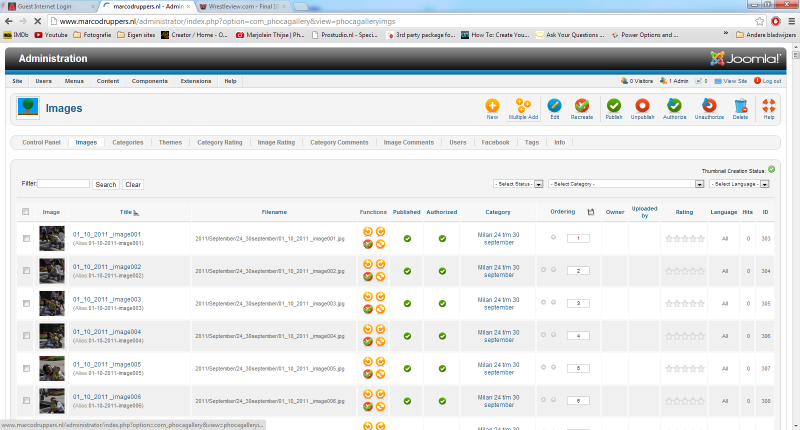The height and width of the screenshot is (430, 800).
Task: Open the Components menu
Action: coord(149,80)
